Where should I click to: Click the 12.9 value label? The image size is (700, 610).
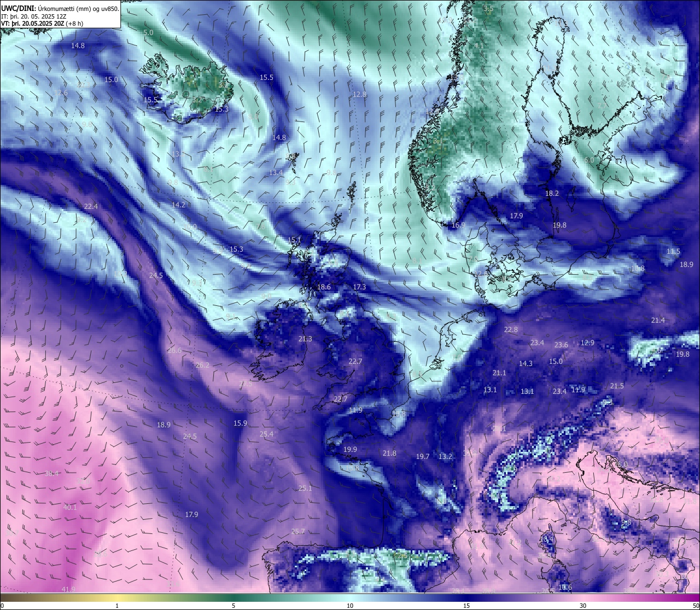coord(587,342)
